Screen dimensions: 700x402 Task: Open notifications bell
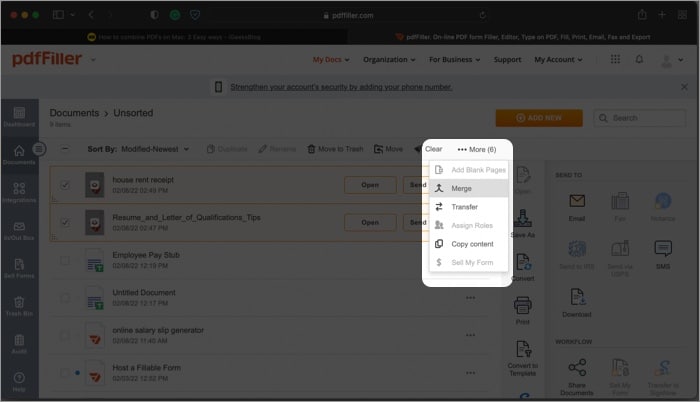tap(639, 59)
